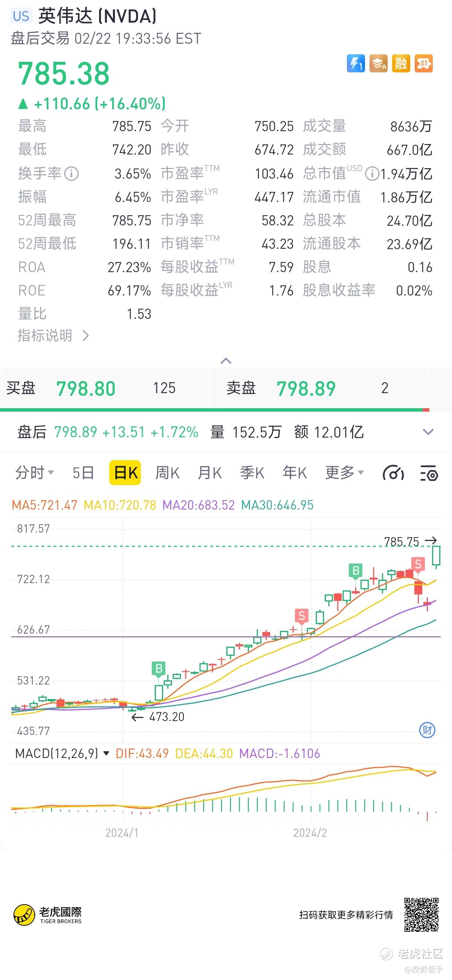
Task: Tap the MA30:646.95 legend label
Action: (x=278, y=505)
